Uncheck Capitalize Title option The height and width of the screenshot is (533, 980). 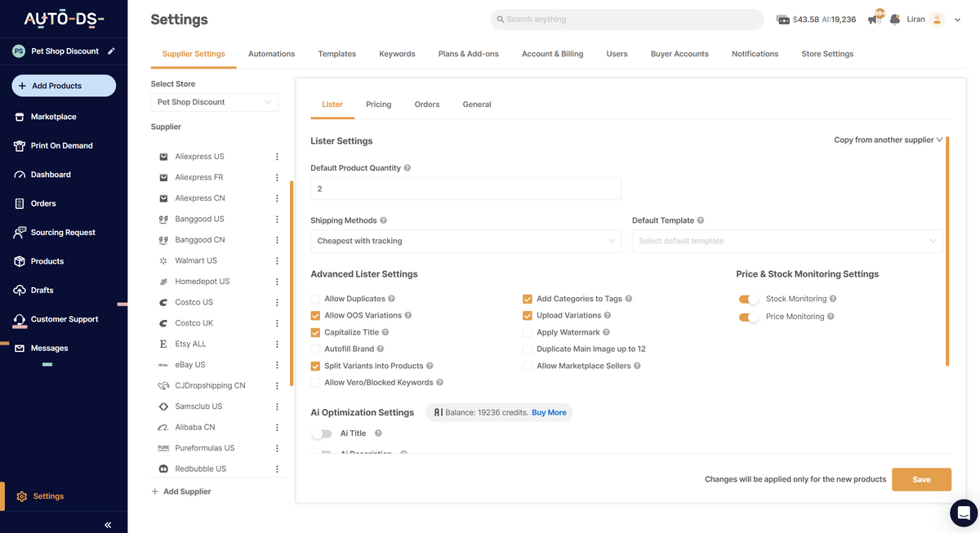pos(315,332)
